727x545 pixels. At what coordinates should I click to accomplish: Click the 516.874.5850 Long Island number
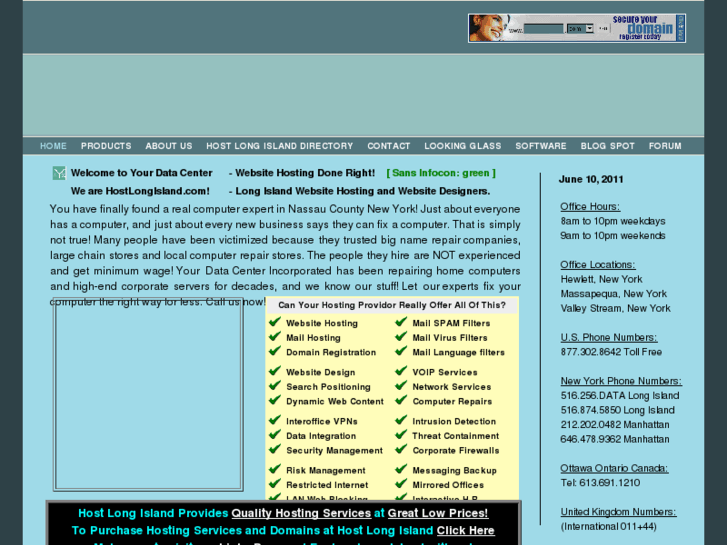tap(617, 410)
